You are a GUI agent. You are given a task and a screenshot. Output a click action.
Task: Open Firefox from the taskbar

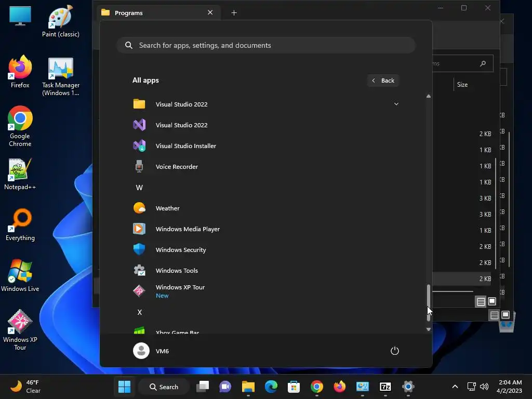(x=339, y=387)
